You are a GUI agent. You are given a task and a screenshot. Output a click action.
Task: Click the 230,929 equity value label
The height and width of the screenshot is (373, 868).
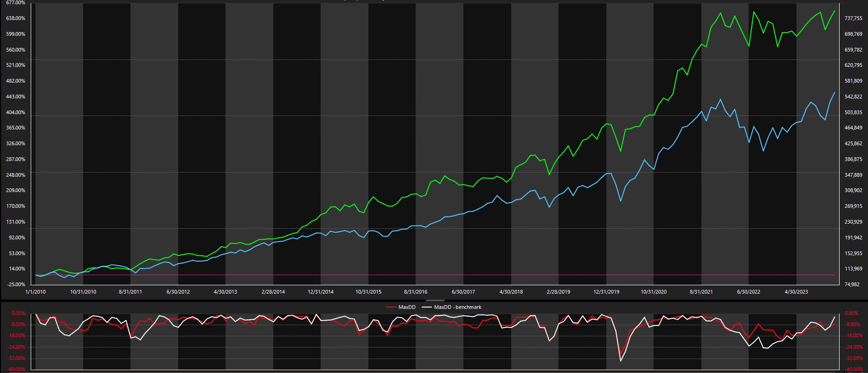853,222
